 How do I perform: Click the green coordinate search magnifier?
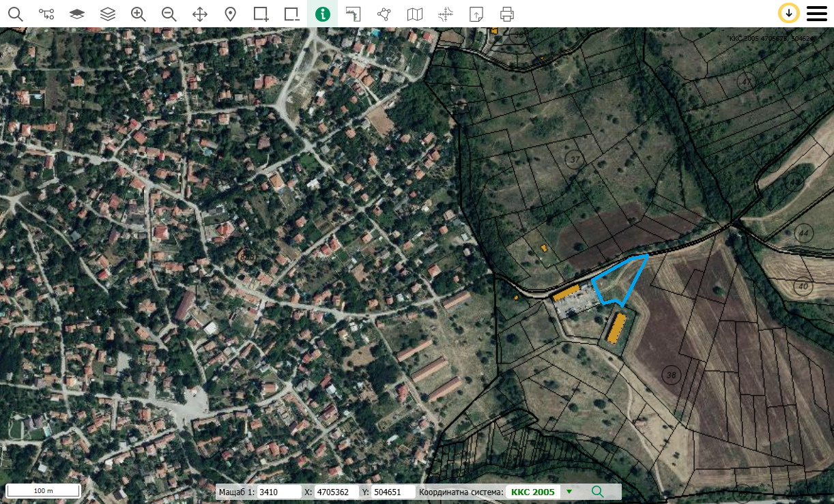(598, 492)
